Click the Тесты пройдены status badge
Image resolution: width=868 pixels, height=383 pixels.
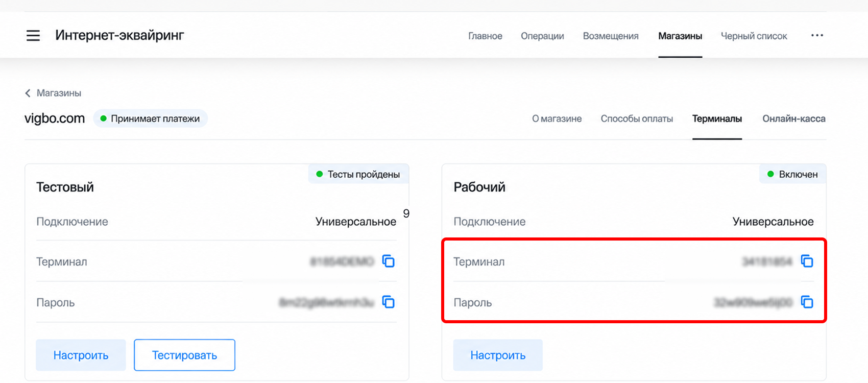click(x=358, y=174)
